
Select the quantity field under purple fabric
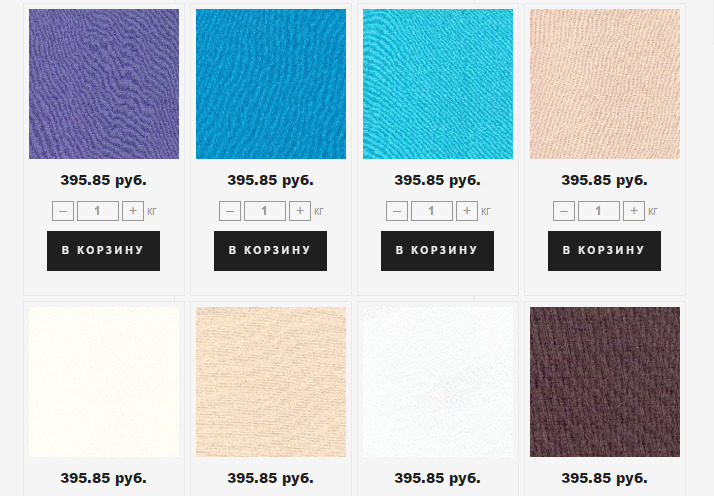pos(98,211)
